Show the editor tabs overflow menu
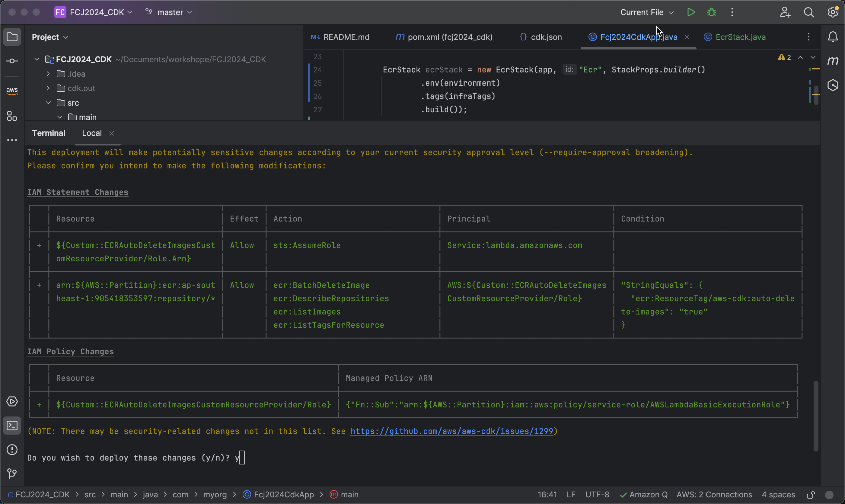 [x=809, y=37]
